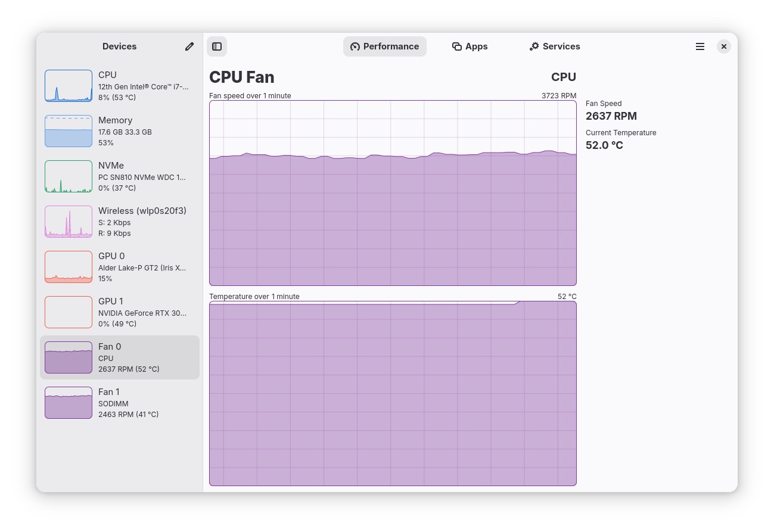Close the window with X button

(x=724, y=46)
